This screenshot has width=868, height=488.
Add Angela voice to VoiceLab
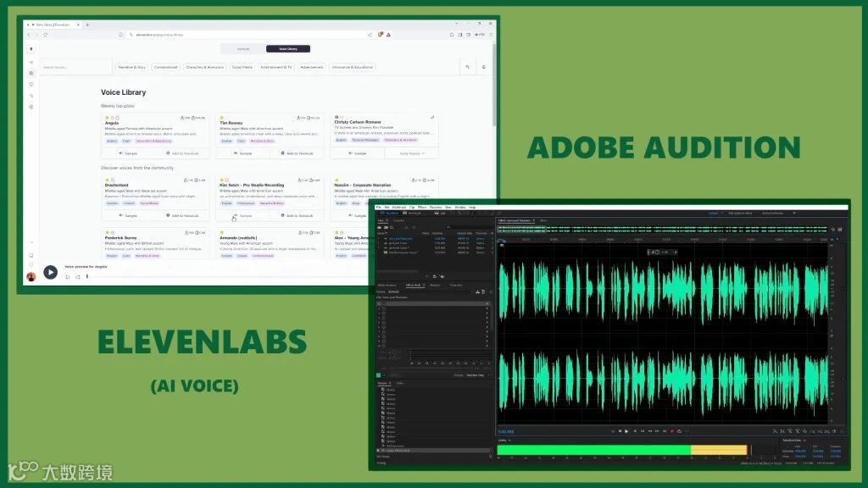[x=183, y=153]
